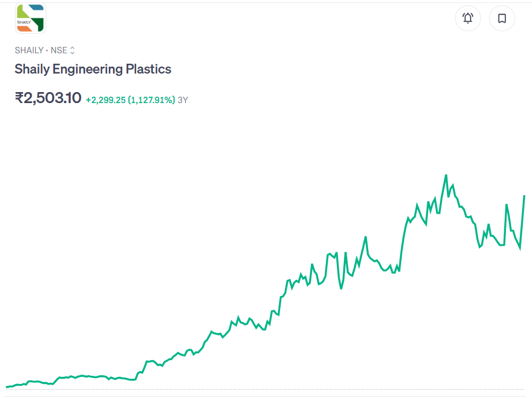Click the +2,299.25 price change value
This screenshot has width=532, height=399.
[106, 100]
